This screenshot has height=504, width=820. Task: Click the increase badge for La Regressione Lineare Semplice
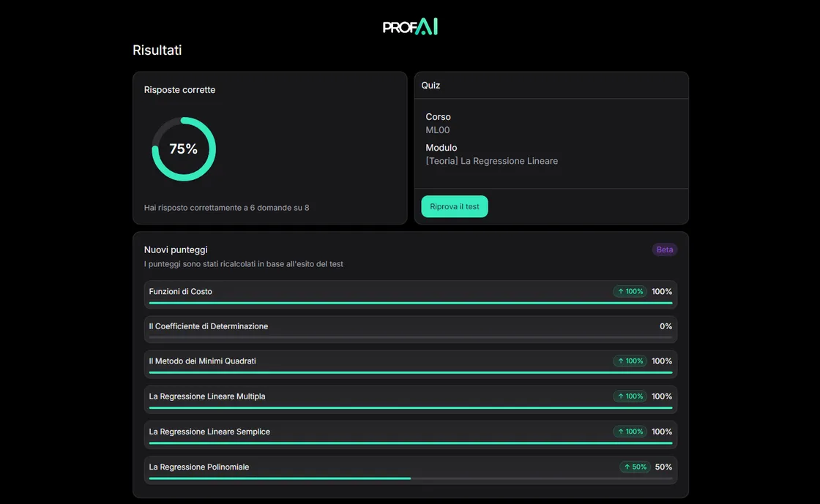pyautogui.click(x=630, y=432)
